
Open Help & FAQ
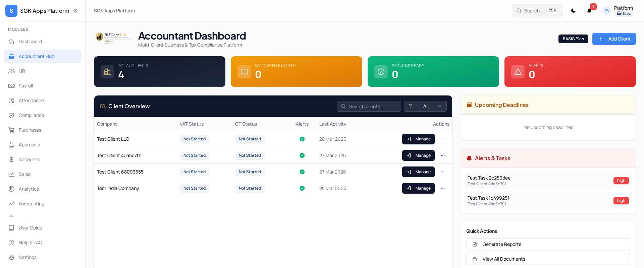coord(43,243)
